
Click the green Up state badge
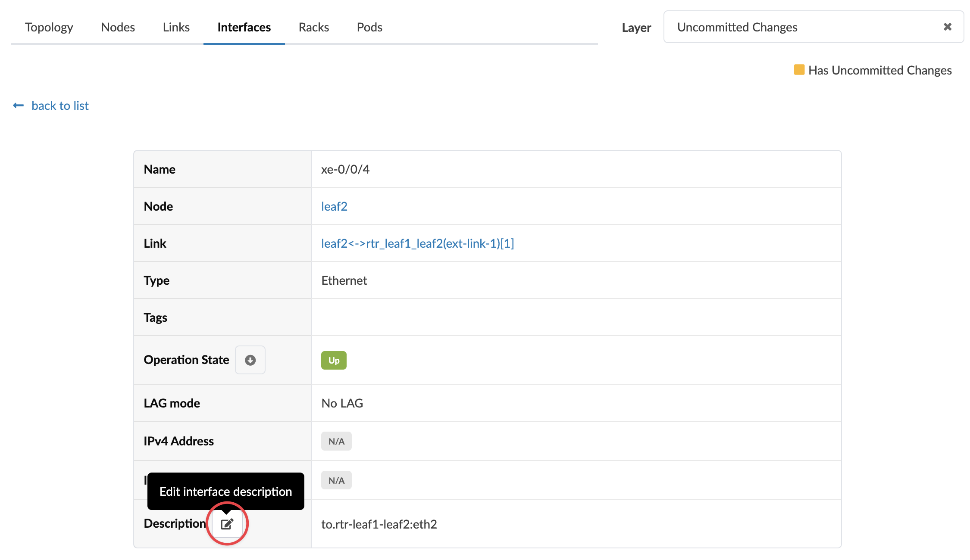click(334, 360)
